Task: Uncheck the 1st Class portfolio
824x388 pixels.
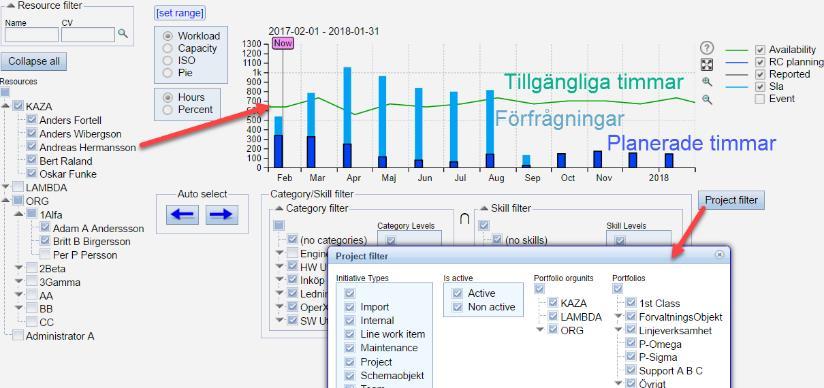Action: 631,303
